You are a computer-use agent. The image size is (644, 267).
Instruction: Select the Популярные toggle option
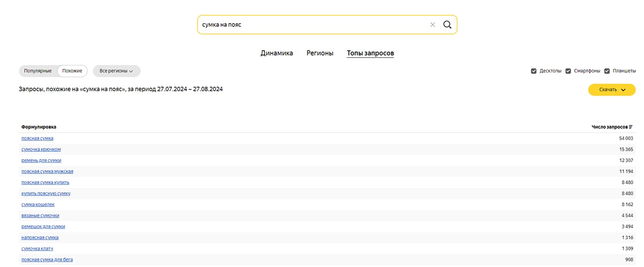pos(38,71)
